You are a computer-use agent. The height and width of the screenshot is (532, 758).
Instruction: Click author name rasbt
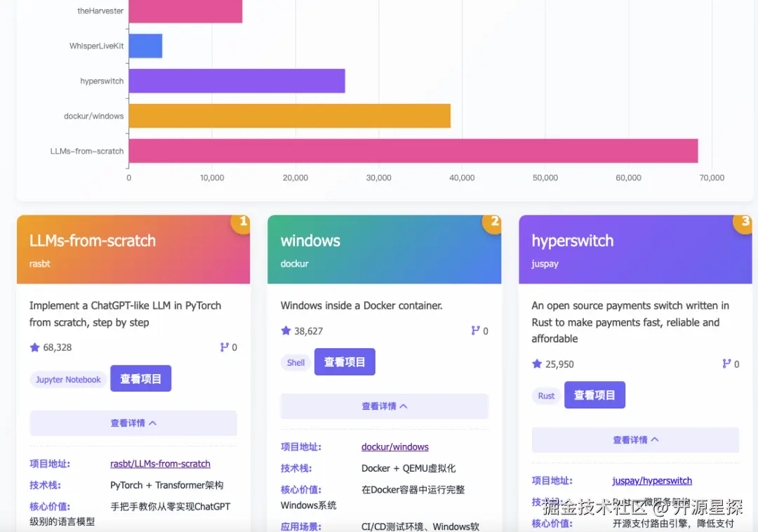pos(39,264)
